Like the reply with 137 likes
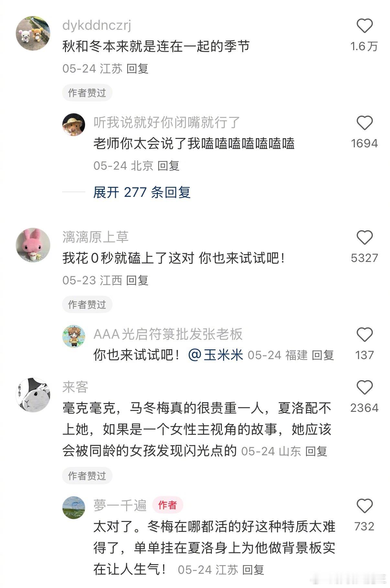 click(x=364, y=335)
